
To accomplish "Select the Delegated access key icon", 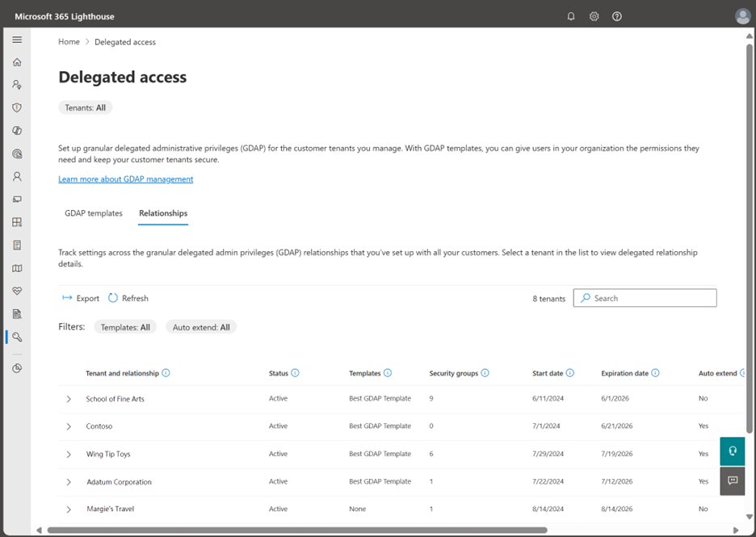I will click(x=17, y=337).
